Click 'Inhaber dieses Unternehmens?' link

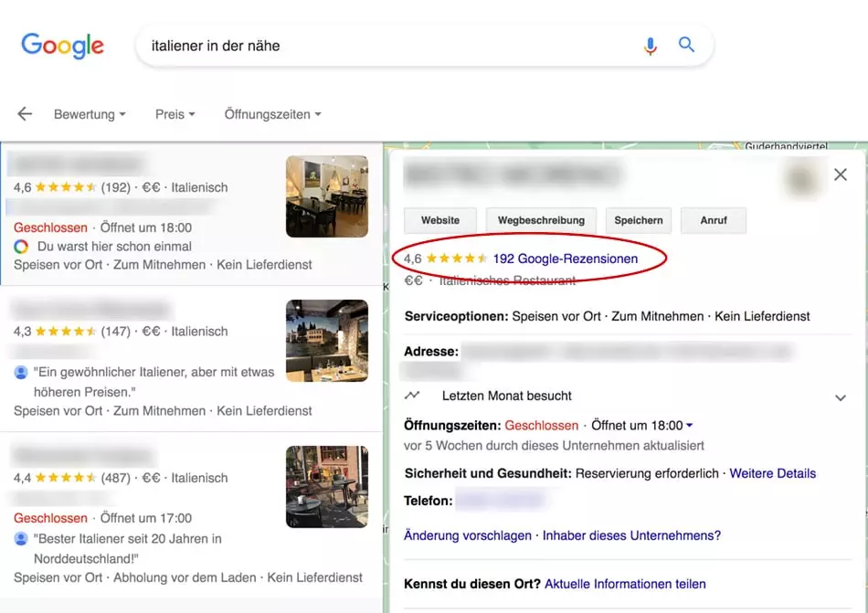click(631, 535)
